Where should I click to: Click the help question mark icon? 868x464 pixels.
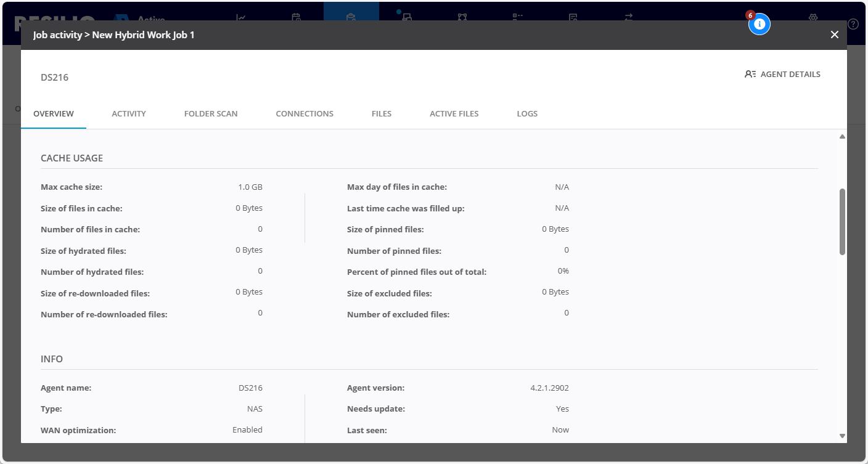[853, 24]
